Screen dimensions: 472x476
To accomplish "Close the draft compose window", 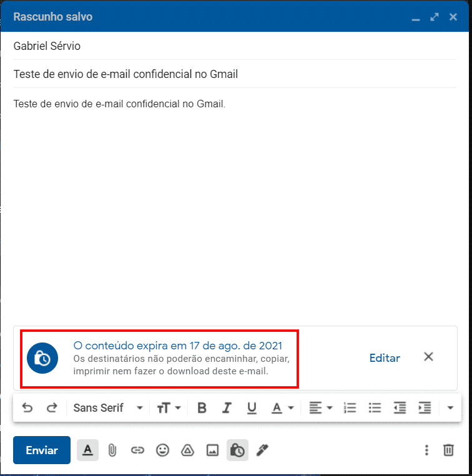I will 453,17.
